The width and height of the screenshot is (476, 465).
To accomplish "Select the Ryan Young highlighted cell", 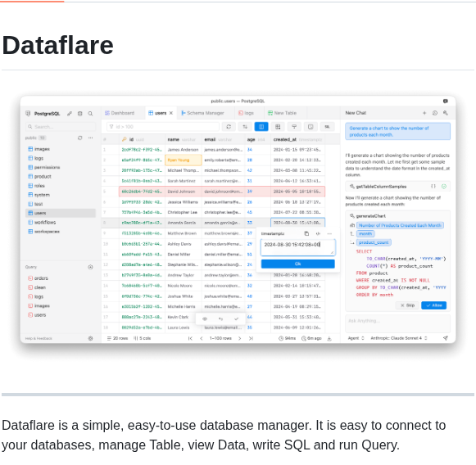I will click(184, 160).
